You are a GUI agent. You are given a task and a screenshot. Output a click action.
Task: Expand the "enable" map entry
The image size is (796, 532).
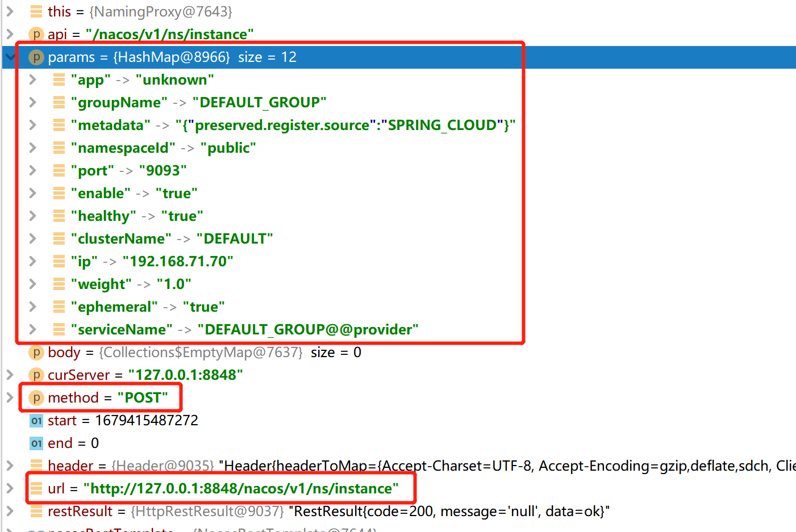(32, 193)
